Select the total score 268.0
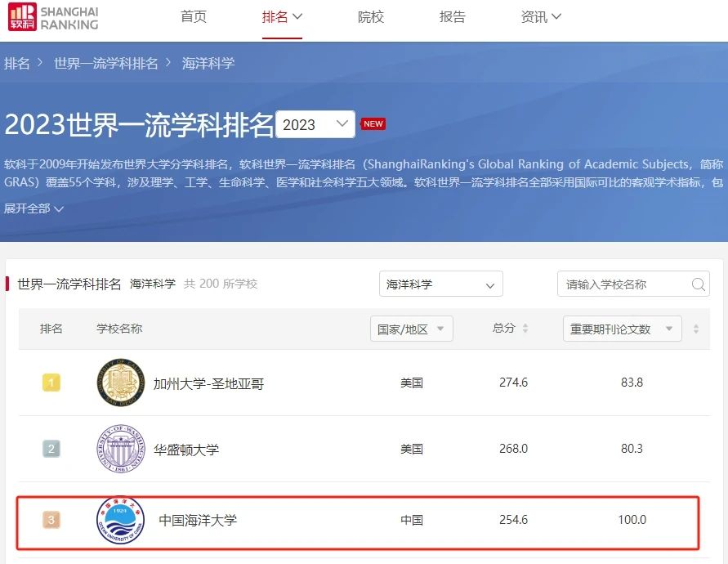 pos(513,449)
